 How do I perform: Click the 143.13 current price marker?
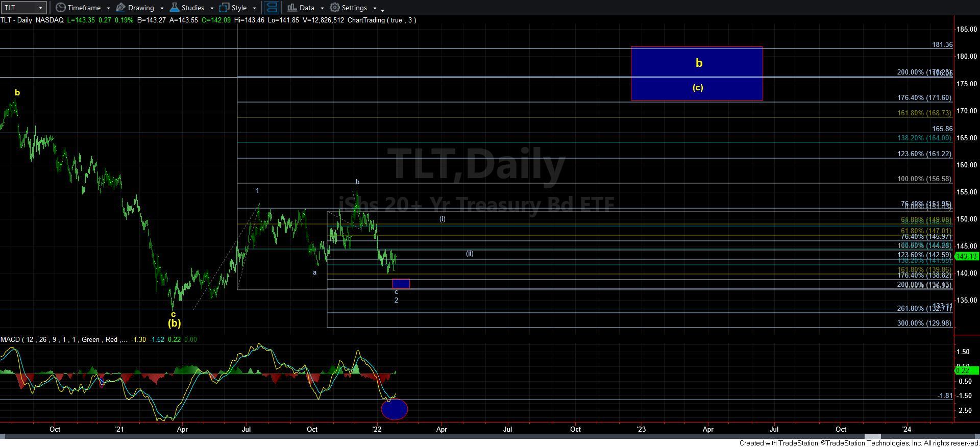pyautogui.click(x=966, y=257)
